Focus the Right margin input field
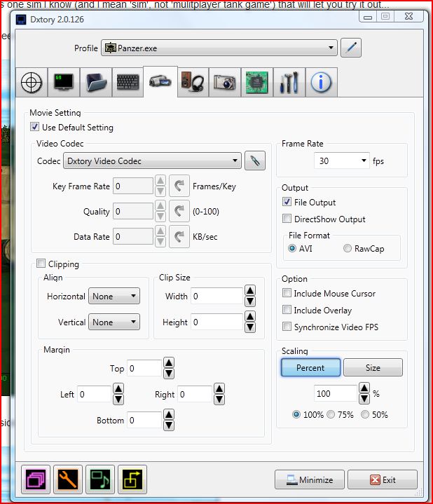This screenshot has height=504, width=433. pyautogui.click(x=195, y=394)
